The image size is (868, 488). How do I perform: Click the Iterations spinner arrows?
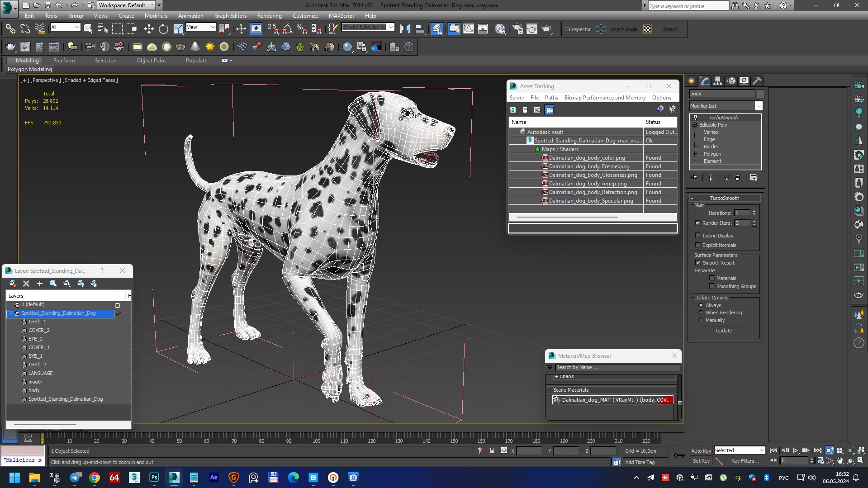[754, 213]
